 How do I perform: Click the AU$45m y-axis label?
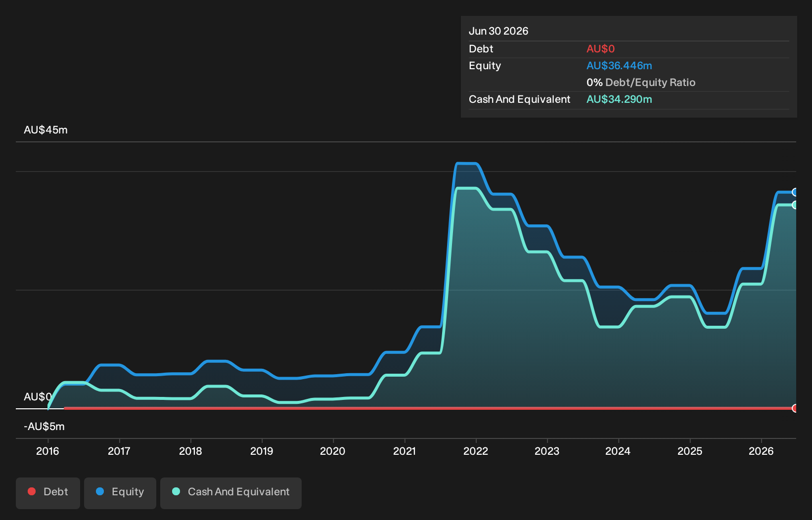click(45, 130)
